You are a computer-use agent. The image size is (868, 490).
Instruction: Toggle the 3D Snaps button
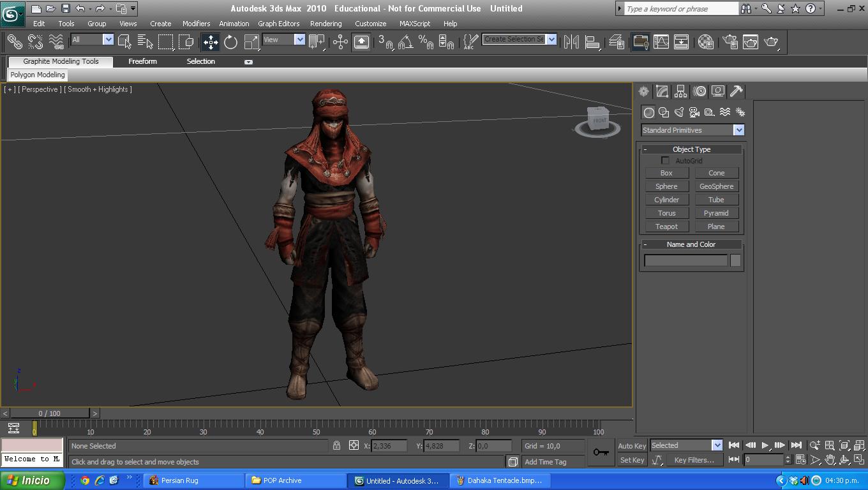(x=385, y=42)
